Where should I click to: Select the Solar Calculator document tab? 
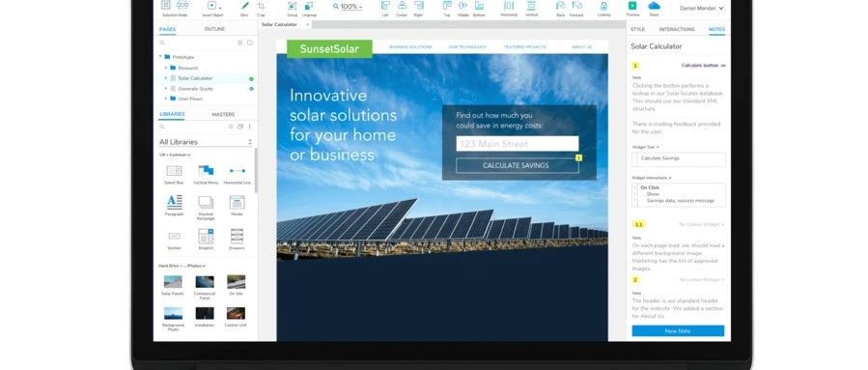[x=285, y=25]
